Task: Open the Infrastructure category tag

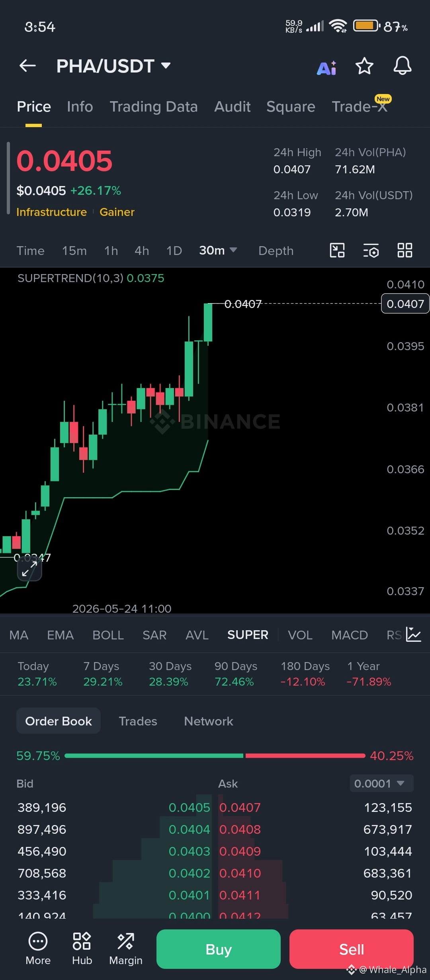Action: tap(51, 212)
